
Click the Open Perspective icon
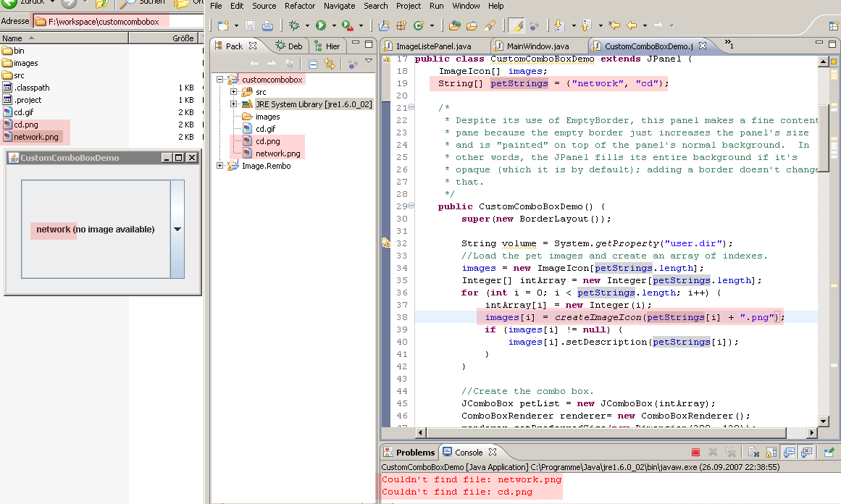833,26
